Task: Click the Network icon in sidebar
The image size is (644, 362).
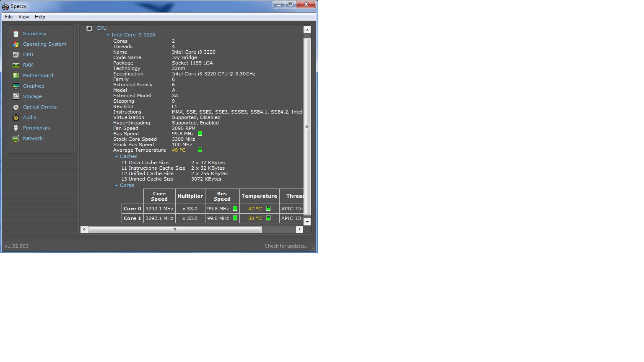Action: [16, 139]
